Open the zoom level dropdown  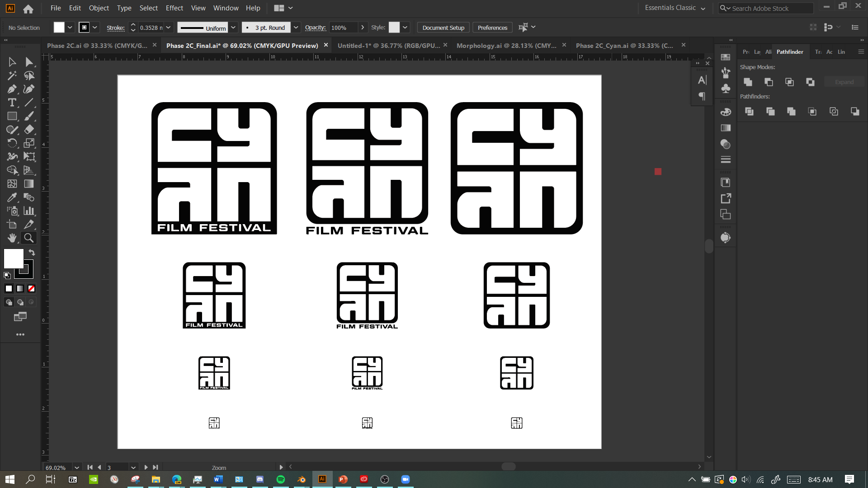77,468
